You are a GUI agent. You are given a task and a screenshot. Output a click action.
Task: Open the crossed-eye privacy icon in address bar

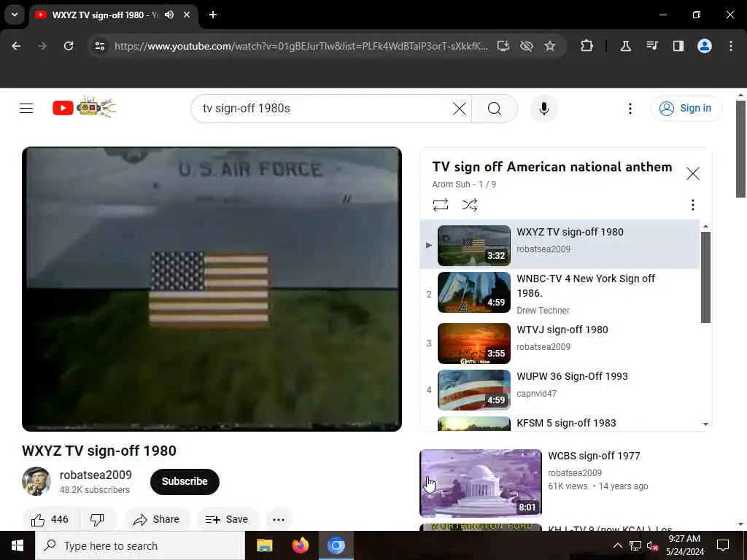tap(527, 46)
